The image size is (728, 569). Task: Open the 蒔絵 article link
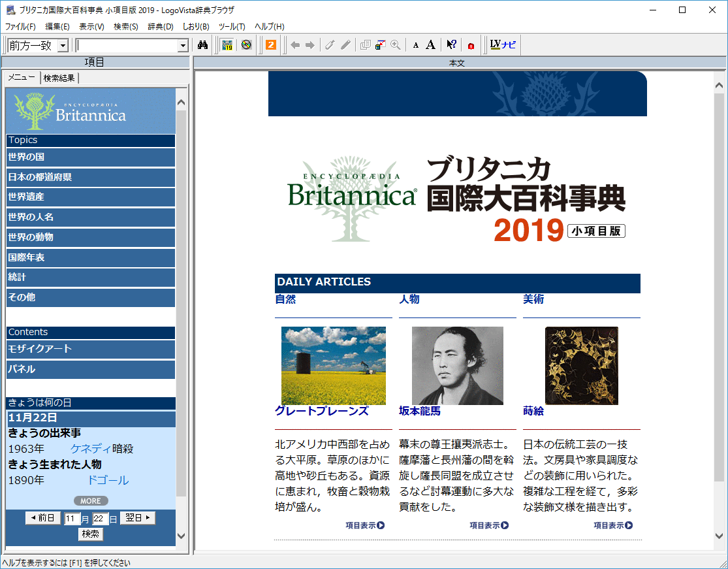click(x=533, y=411)
